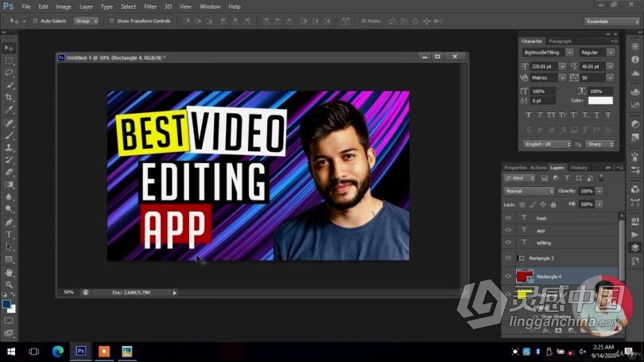
Task: Open the Essentials workspace dropdown
Action: click(x=612, y=21)
